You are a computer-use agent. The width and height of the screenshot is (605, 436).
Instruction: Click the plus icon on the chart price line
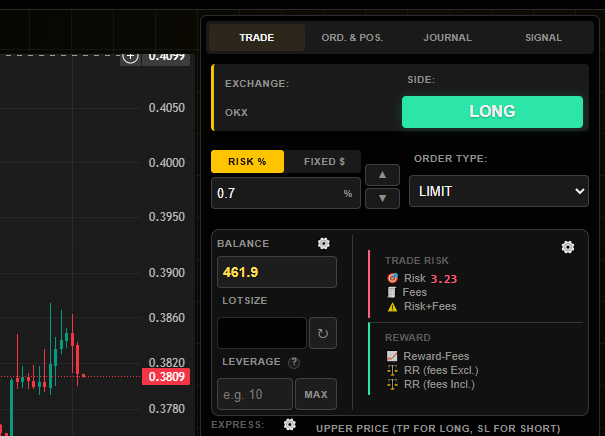click(x=130, y=57)
